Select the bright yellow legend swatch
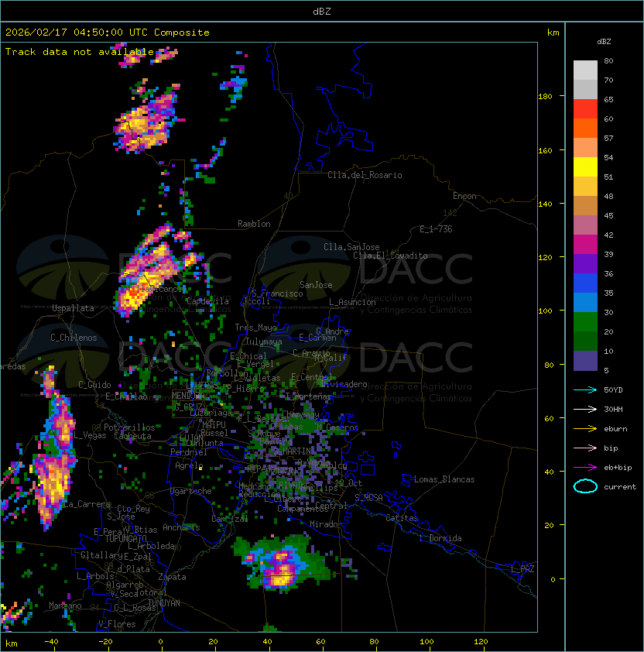Image resolution: width=644 pixels, height=652 pixels. pos(585,167)
